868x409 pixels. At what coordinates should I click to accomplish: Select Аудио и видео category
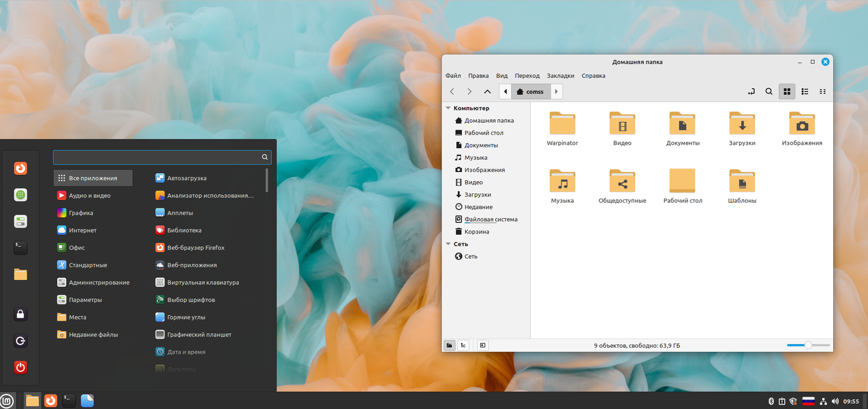pos(93,195)
